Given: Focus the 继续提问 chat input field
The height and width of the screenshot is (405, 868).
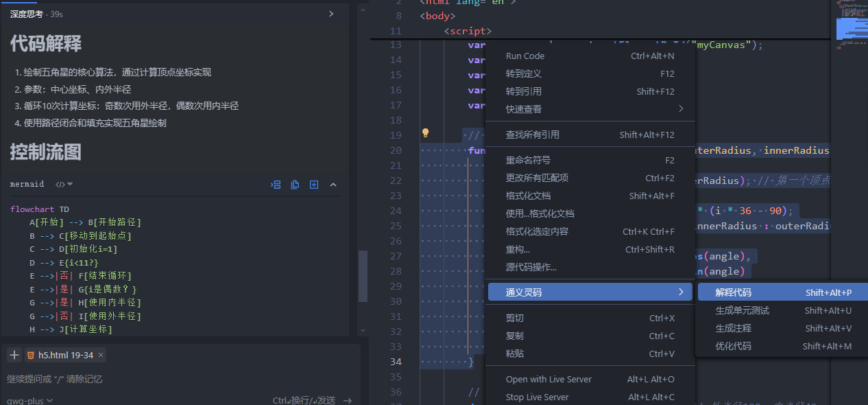Looking at the screenshot, I should (x=178, y=379).
